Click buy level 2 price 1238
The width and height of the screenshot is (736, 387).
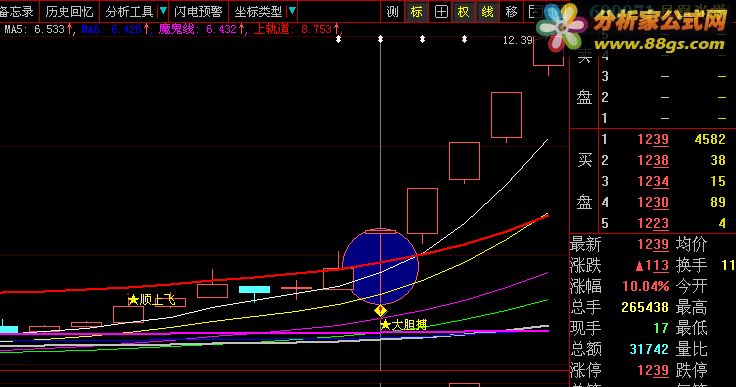pyautogui.click(x=653, y=160)
